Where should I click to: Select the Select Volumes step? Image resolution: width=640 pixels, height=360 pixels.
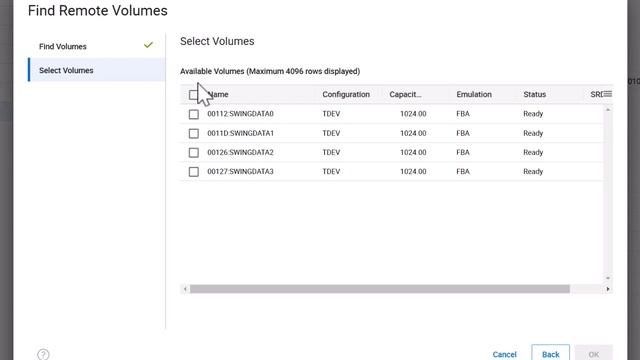point(97,70)
